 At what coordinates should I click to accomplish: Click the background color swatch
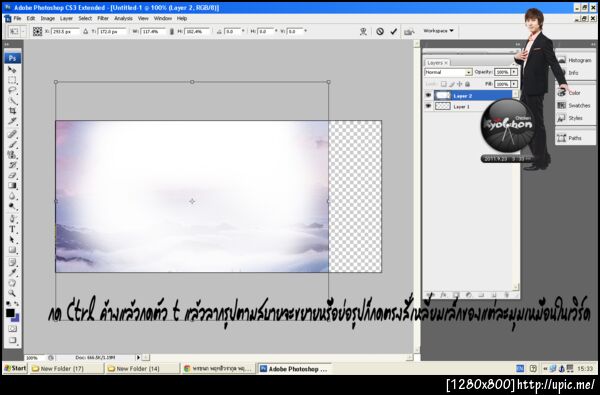(x=16, y=318)
